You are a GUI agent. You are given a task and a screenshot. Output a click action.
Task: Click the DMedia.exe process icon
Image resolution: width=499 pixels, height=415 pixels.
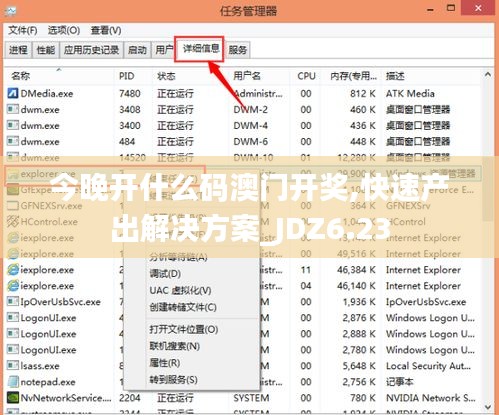coord(13,93)
